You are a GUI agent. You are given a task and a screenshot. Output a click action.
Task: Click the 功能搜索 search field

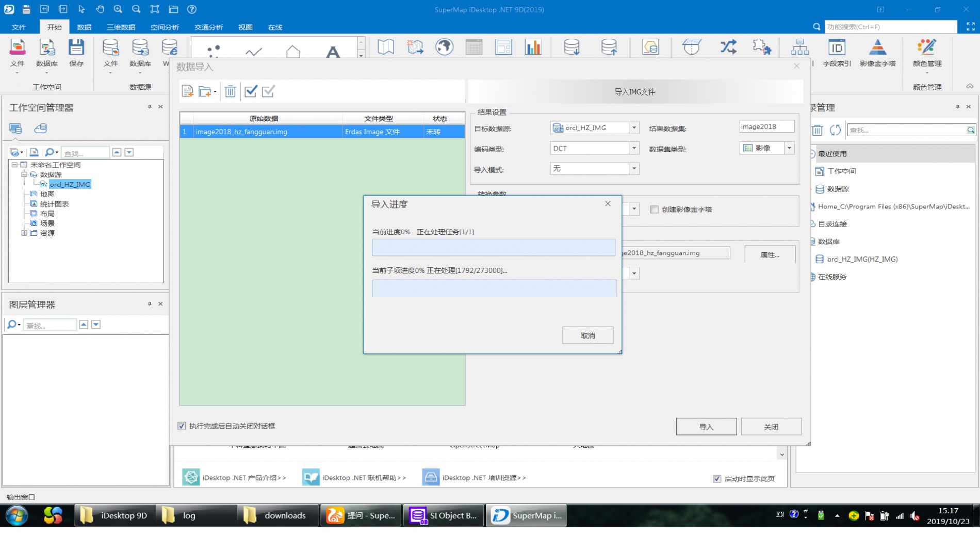pyautogui.click(x=890, y=27)
